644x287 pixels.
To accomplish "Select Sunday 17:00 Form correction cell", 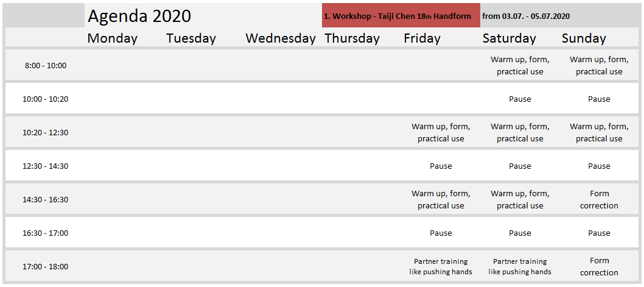I will (599, 266).
